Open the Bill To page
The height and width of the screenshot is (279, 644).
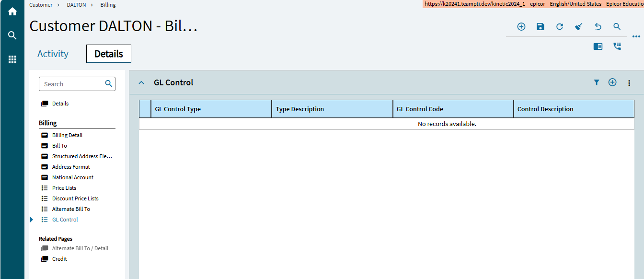[x=59, y=146]
